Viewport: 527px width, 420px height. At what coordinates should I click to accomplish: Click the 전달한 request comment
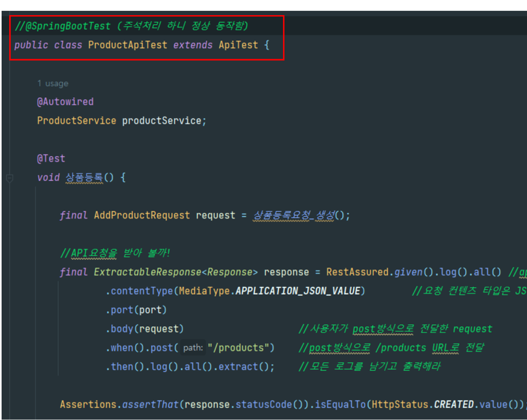tap(456, 329)
